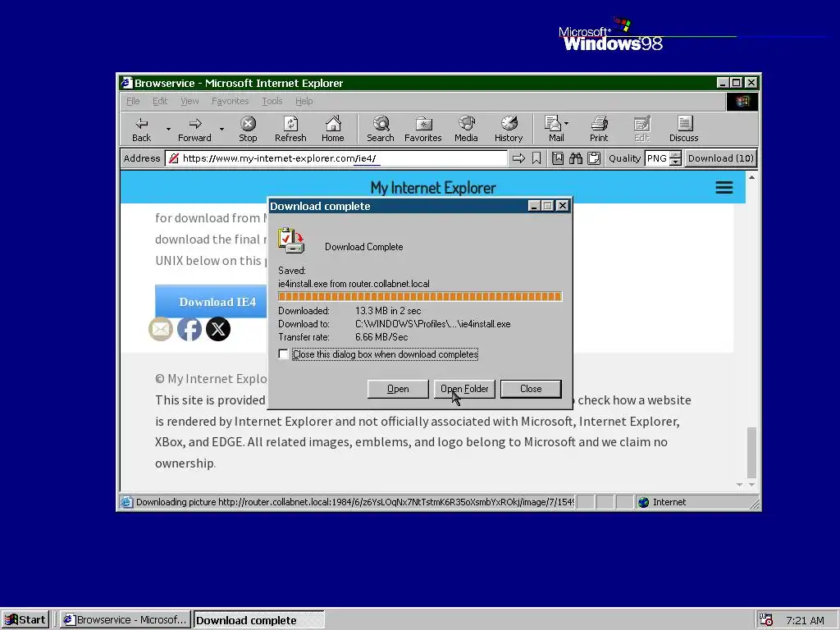Click the Mail toolbar icon
Viewport: 840px width, 630px height.
[x=553, y=129]
